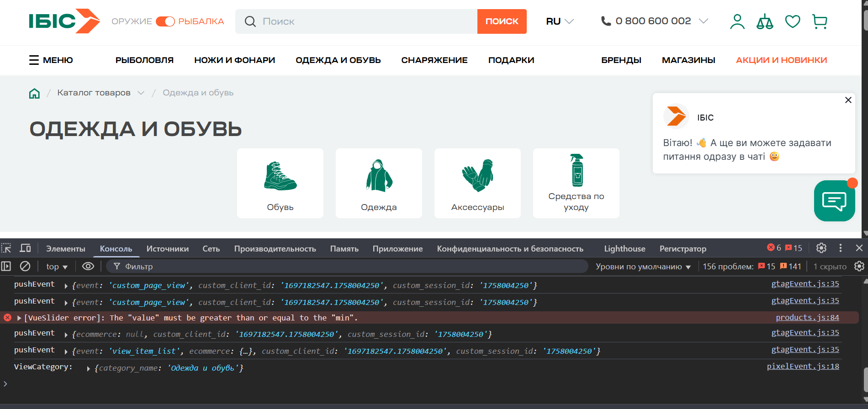Open the user account profile icon
Image resolution: width=868 pixels, height=409 pixels.
click(737, 21)
